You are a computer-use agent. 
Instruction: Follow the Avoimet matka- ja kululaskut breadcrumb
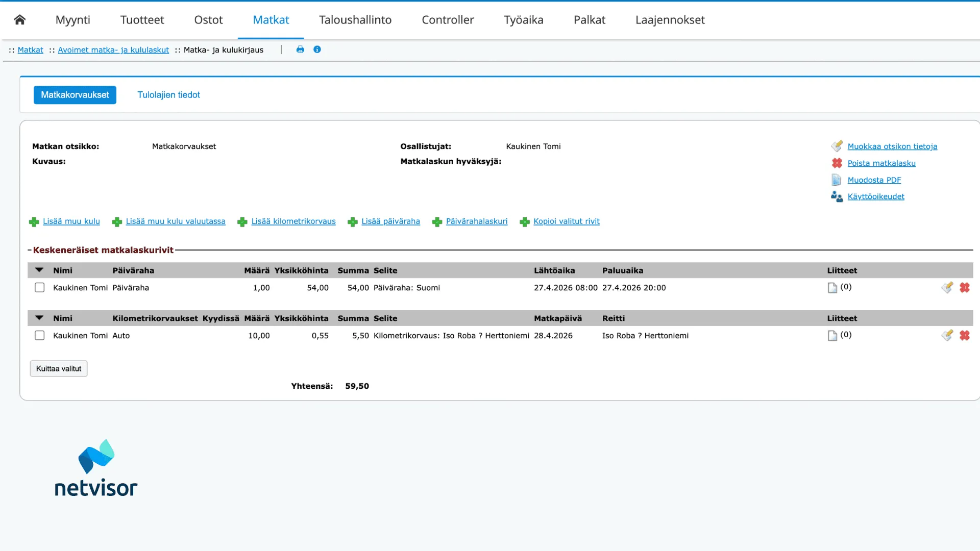pos(113,50)
